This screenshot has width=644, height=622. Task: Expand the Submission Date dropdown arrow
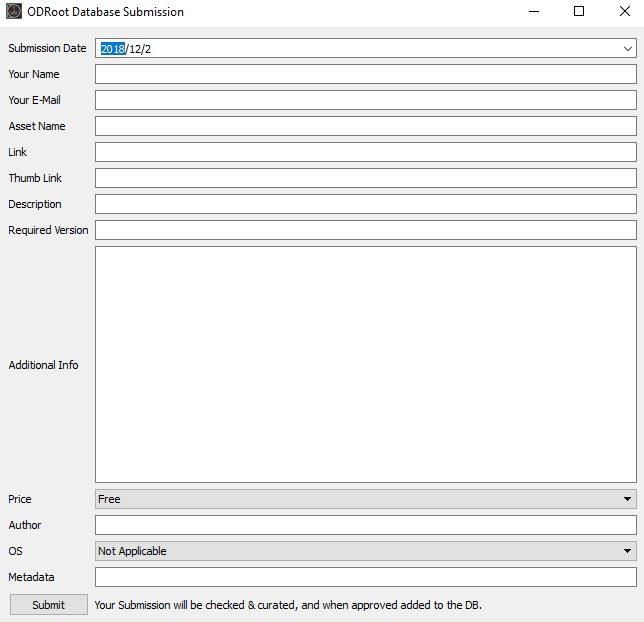click(627, 48)
